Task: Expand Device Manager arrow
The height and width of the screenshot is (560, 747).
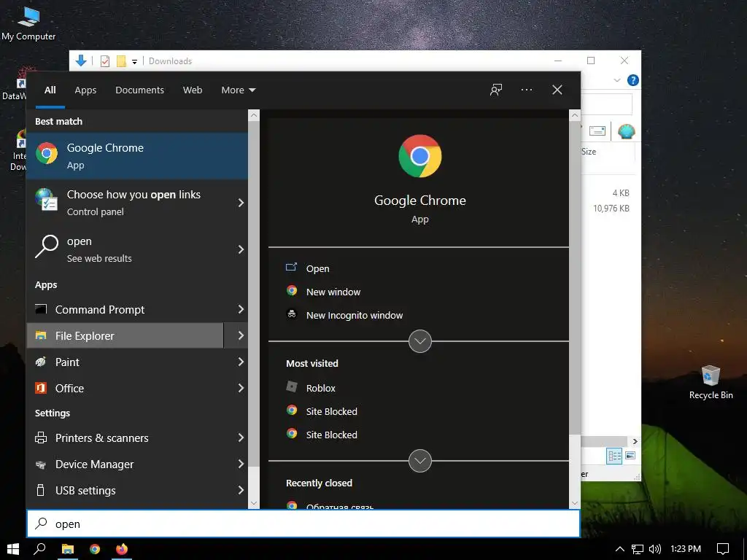Action: 241,464
